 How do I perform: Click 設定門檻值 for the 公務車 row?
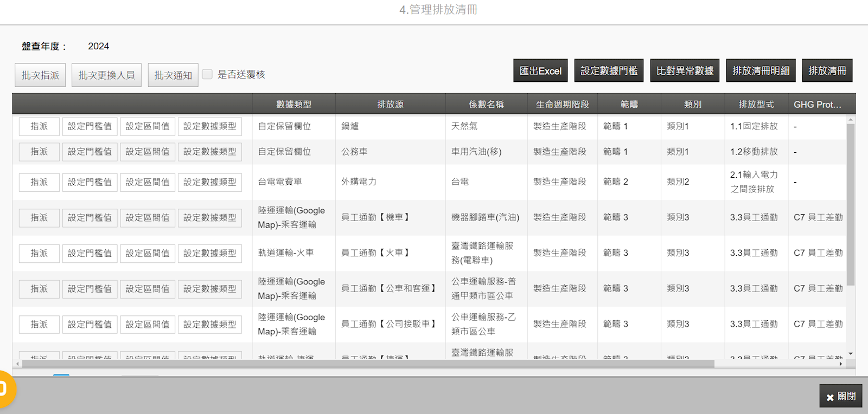tap(90, 152)
